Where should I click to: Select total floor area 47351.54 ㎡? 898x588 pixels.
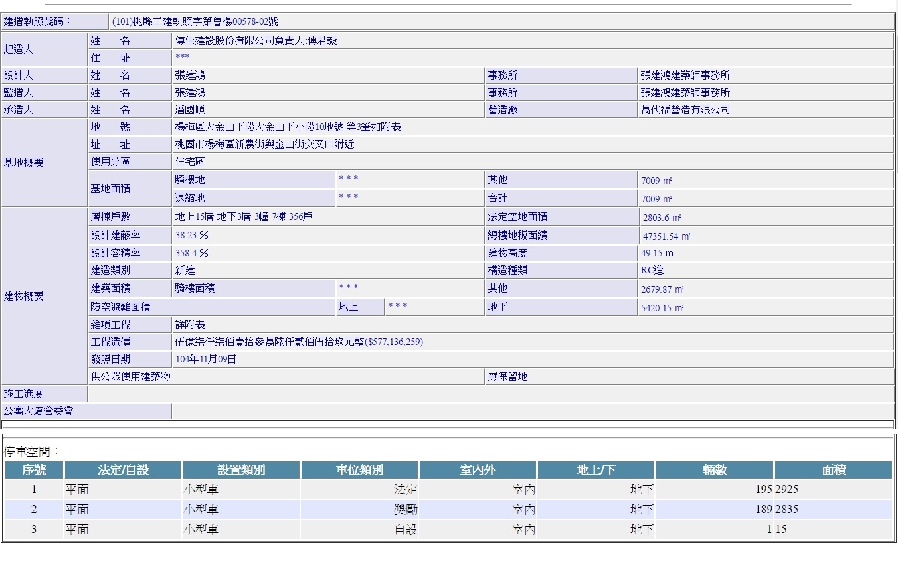click(666, 236)
